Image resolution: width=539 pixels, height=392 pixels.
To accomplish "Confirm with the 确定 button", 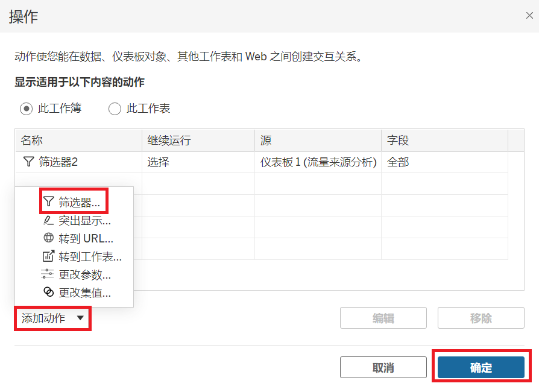I will 481,368.
